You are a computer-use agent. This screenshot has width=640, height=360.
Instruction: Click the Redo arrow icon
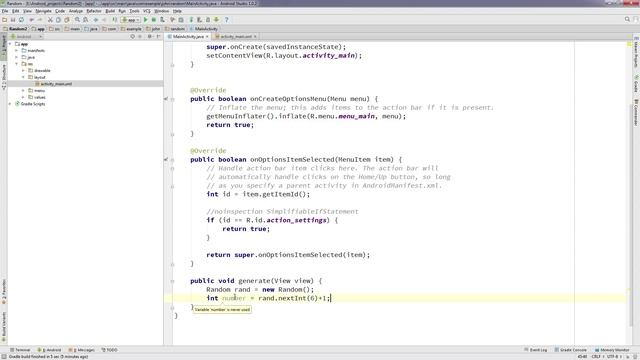(40, 20)
